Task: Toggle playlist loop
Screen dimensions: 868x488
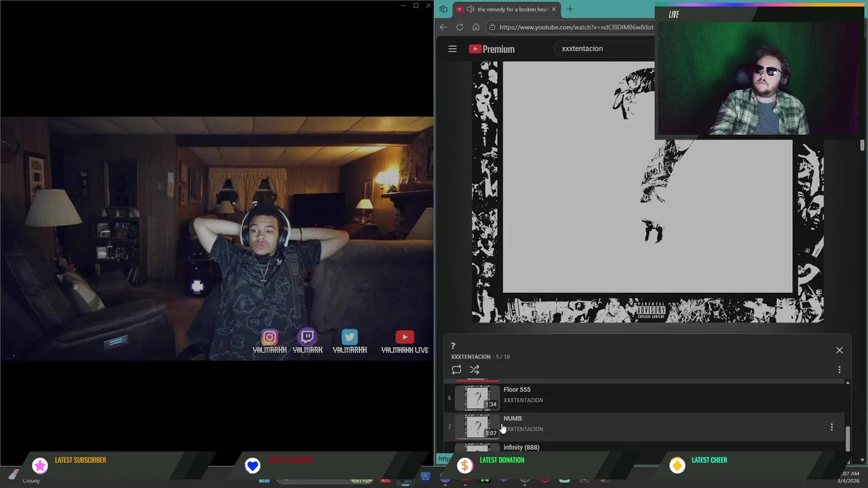Action: tap(456, 369)
